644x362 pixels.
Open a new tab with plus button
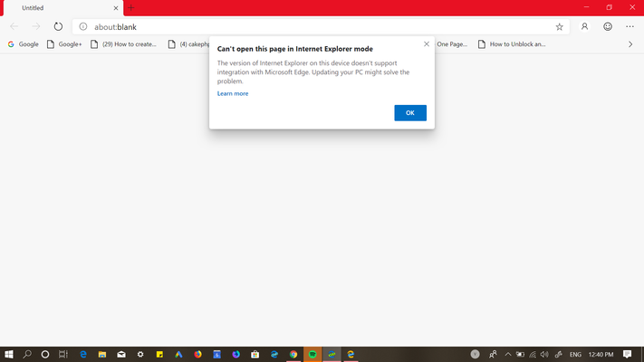pyautogui.click(x=130, y=8)
